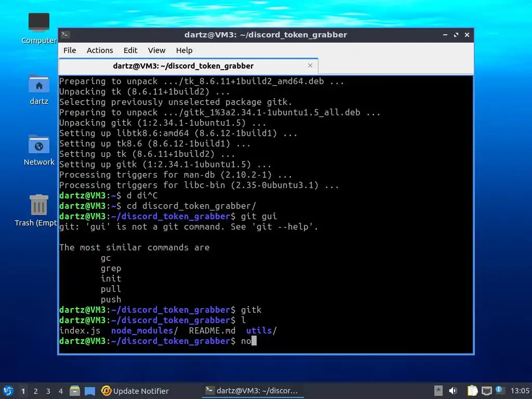The image size is (532, 399).
Task: Click 'index.js' in the listing output
Action: 79,330
